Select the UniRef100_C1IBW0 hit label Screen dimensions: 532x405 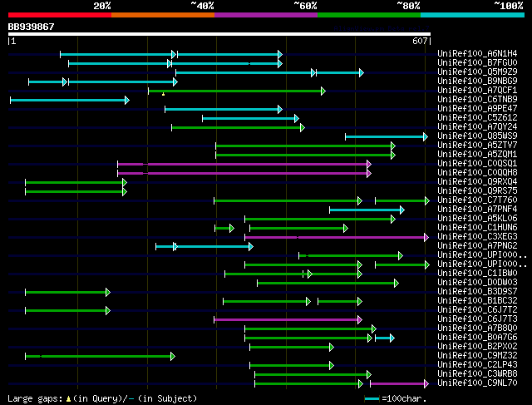(x=477, y=274)
